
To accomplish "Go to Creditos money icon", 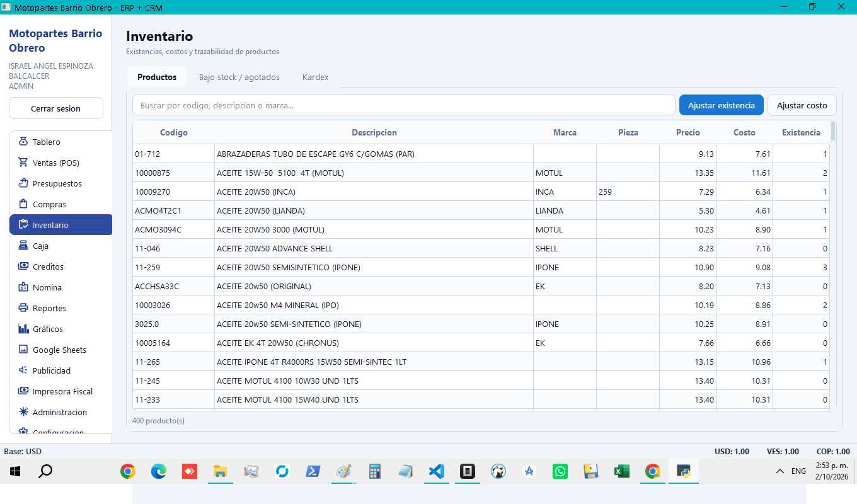I will click(23, 266).
